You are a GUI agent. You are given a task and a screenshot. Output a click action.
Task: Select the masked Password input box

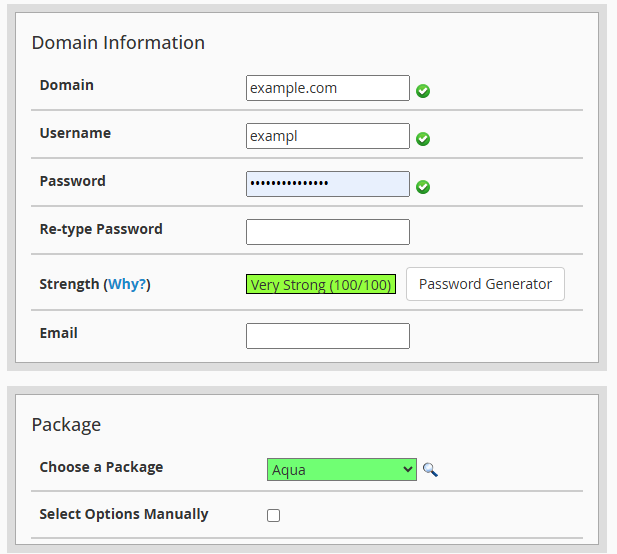[x=327, y=184]
